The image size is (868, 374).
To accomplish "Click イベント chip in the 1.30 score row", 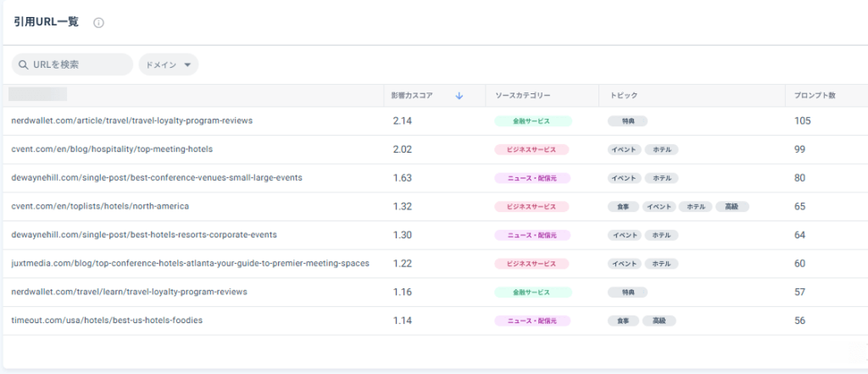I will tap(625, 236).
